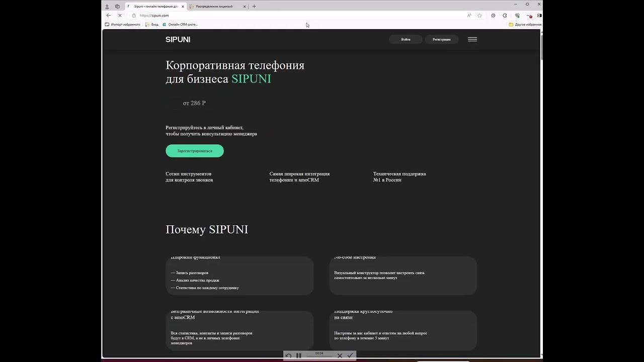Click the heading Корпоративная телефония для бизнеса
This screenshot has width=644, height=362.
tap(235, 72)
